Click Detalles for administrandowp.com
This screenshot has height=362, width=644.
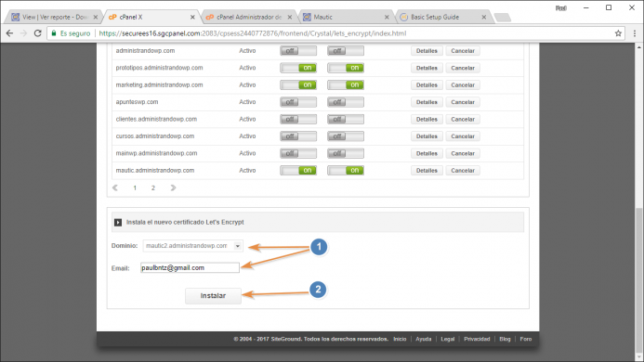point(427,51)
